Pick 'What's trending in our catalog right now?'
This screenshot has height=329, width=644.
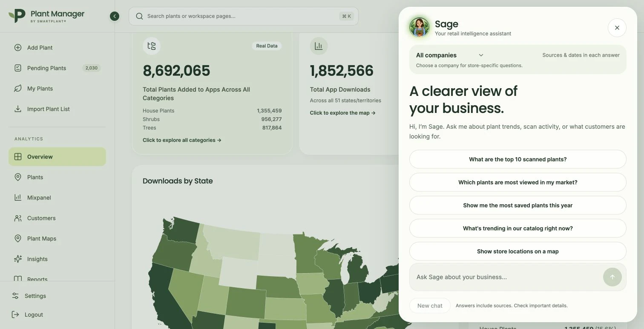[x=518, y=228]
